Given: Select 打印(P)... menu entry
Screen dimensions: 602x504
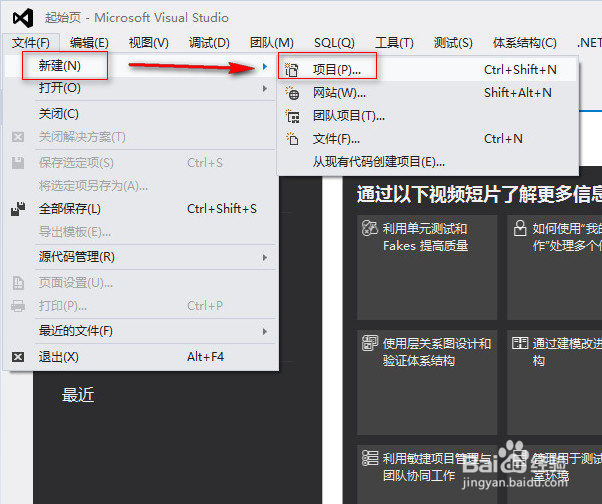Looking at the screenshot, I should pyautogui.click(x=141, y=306).
